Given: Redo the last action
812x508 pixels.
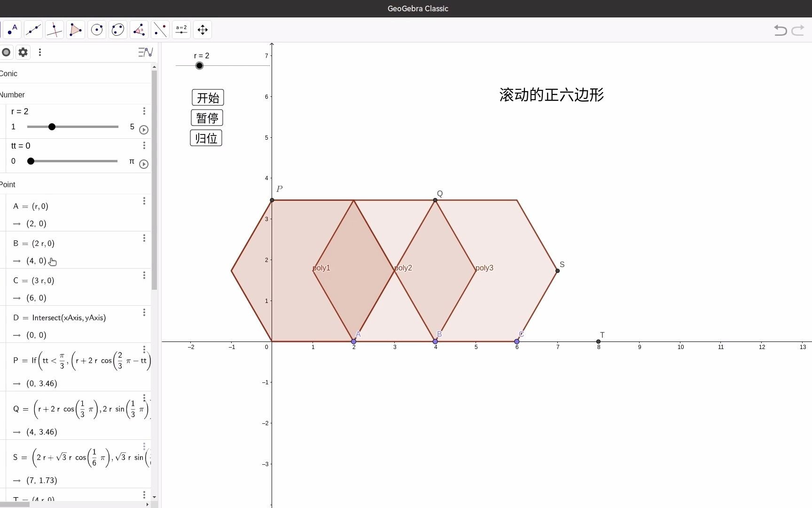Looking at the screenshot, I should [x=798, y=30].
